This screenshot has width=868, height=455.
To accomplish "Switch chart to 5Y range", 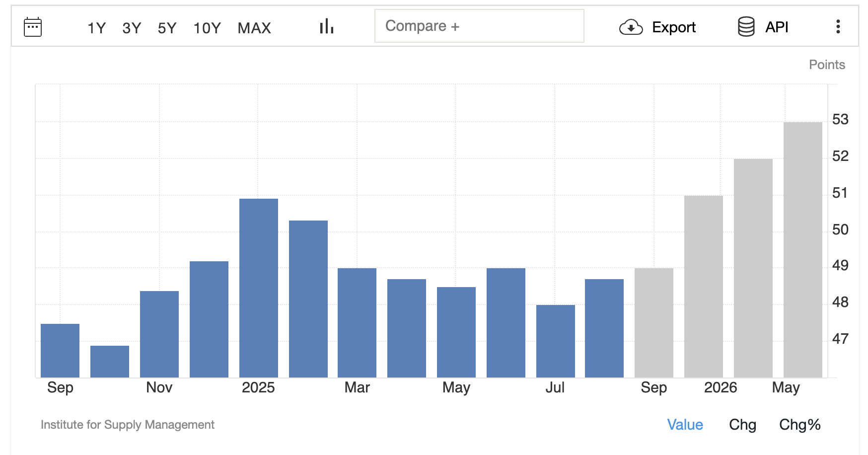I will pos(167,28).
